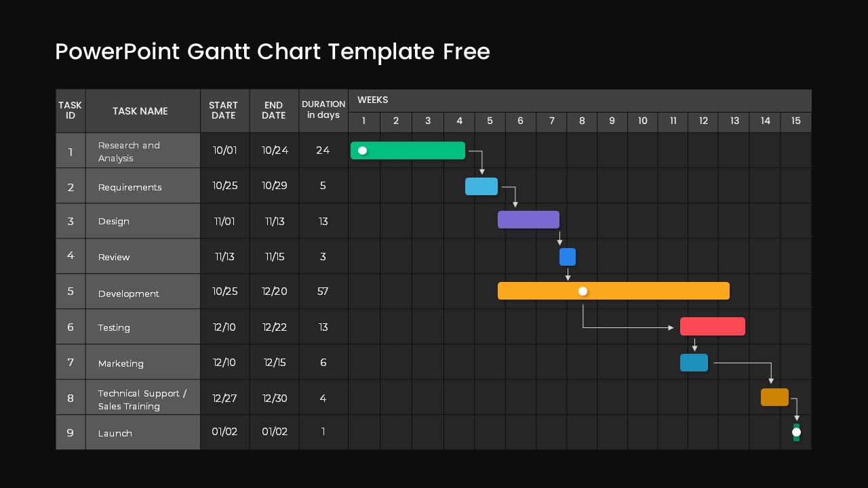This screenshot has width=868, height=488.
Task: Click the Launch milestone marker in week 14
Action: click(796, 432)
